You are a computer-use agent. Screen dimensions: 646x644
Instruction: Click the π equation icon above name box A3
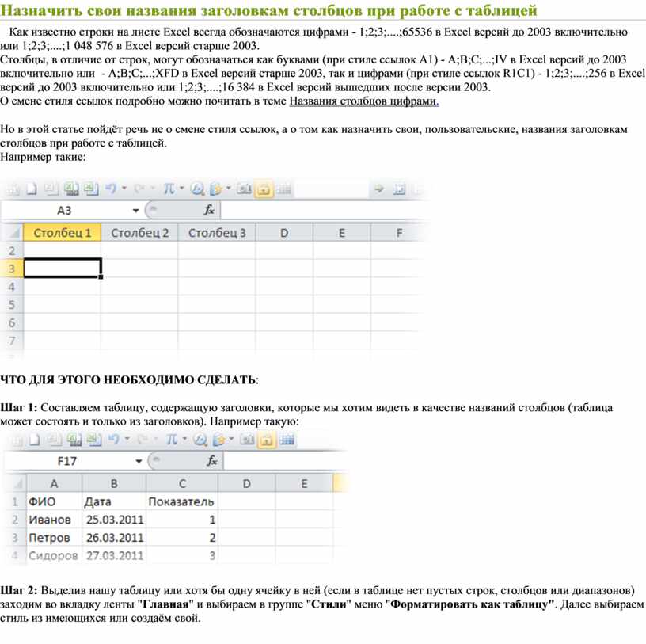[x=168, y=189]
